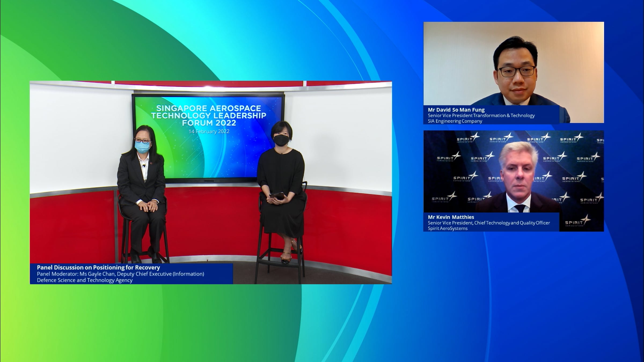The width and height of the screenshot is (644, 362).
Task: Click the blue face mask on left panelist
Action: click(142, 147)
